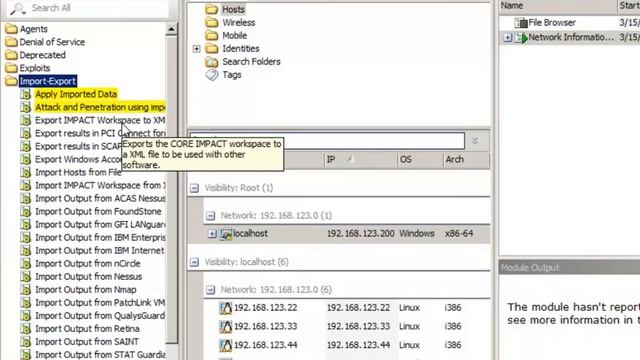
Task: Select Import Output from ACAS Nessus
Action: (x=100, y=198)
